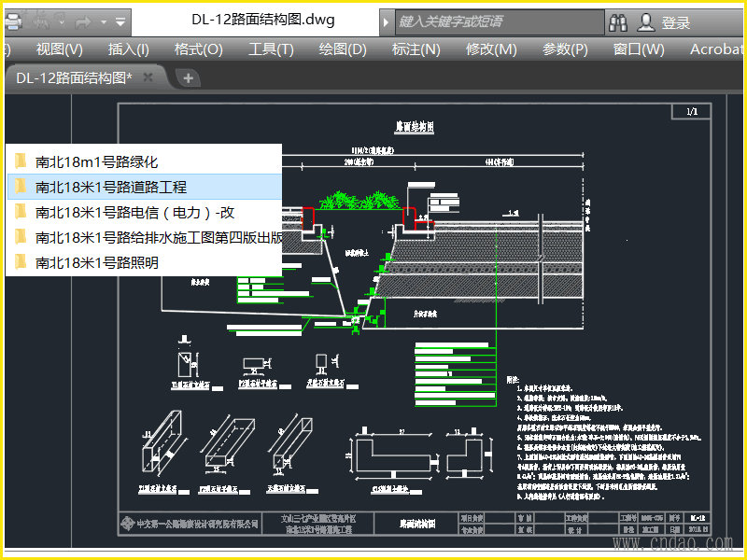Open the 工具(T) menu
This screenshot has height=560, width=747.
coord(271,49)
